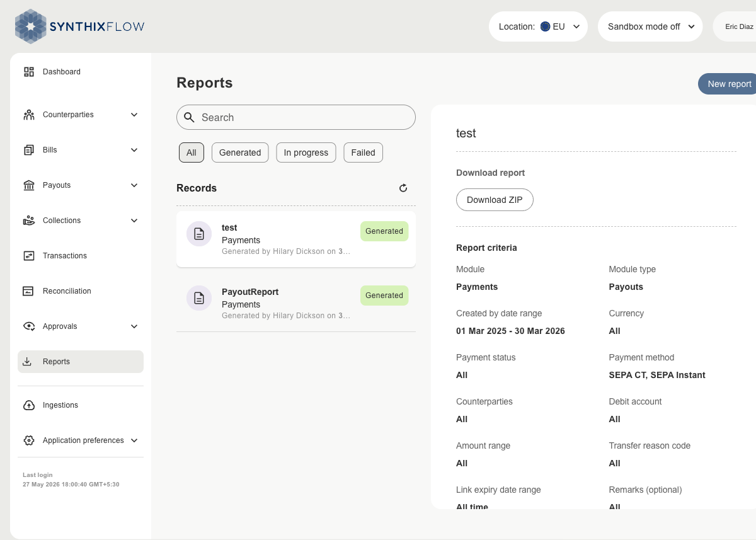Open the test report record
This screenshot has height=540, width=756.
pos(296,239)
